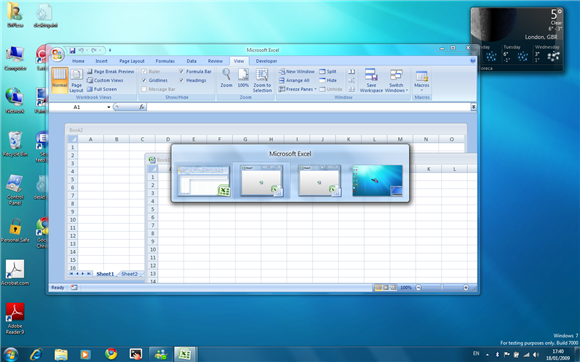Click the Office button orb
This screenshot has height=362, width=580.
57,54
